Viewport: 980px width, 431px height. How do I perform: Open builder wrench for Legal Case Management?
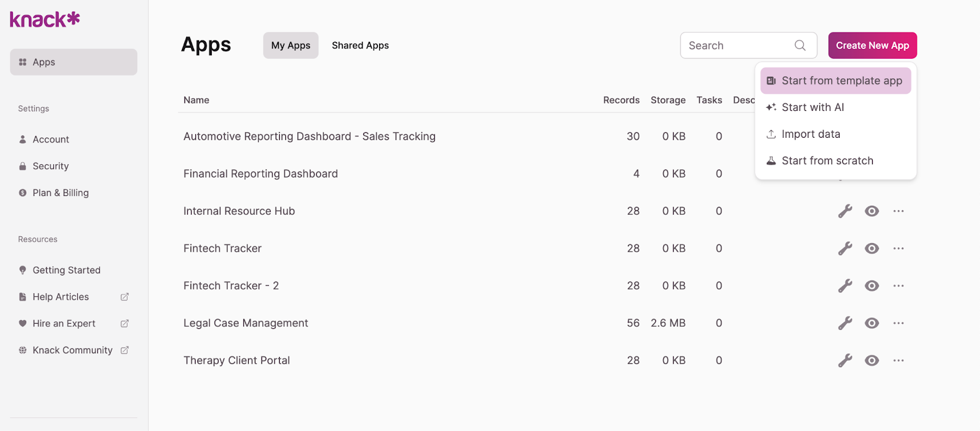845,323
